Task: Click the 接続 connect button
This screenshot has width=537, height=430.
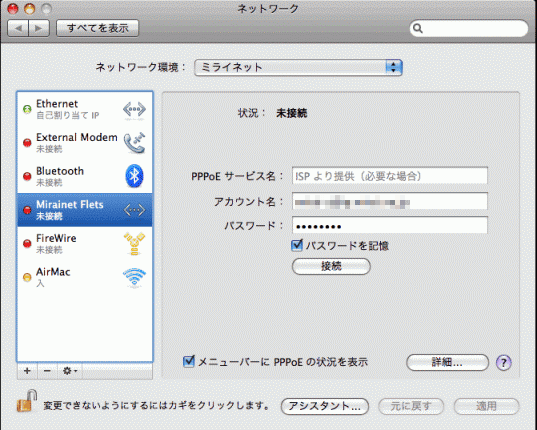Action: pyautogui.click(x=331, y=266)
